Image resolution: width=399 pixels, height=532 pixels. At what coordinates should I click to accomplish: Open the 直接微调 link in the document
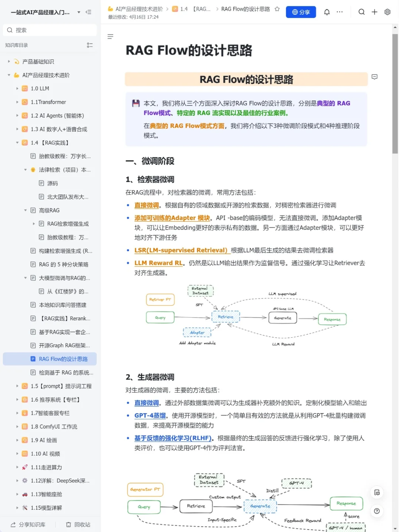click(146, 205)
